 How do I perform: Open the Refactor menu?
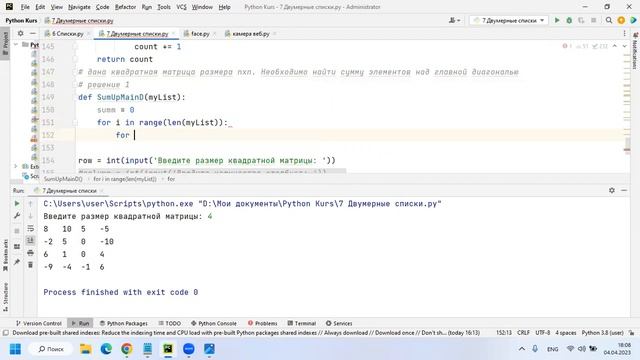[x=125, y=7]
